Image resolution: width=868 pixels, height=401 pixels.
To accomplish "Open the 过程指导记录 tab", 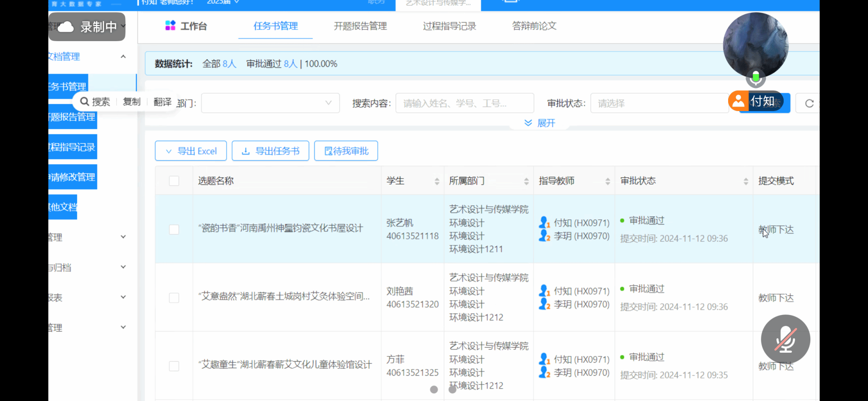I will tap(449, 26).
